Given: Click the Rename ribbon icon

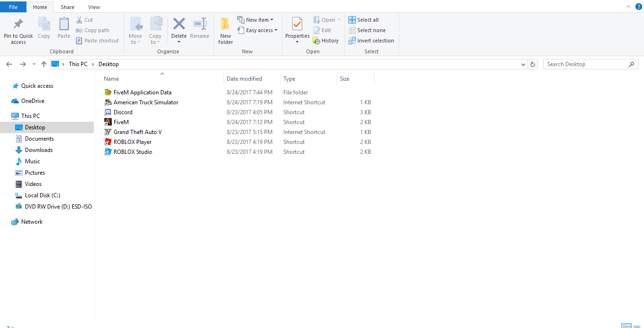Looking at the screenshot, I should 200,24.
